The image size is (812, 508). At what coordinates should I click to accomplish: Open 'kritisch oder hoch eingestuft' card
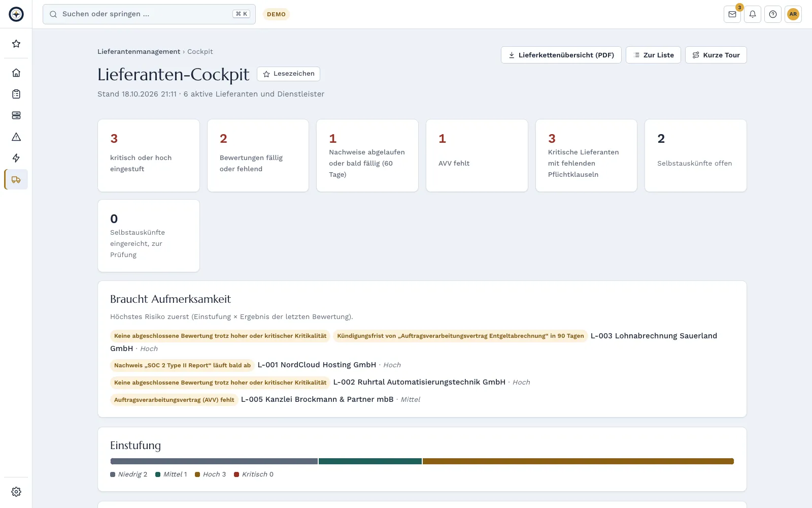[149, 155]
